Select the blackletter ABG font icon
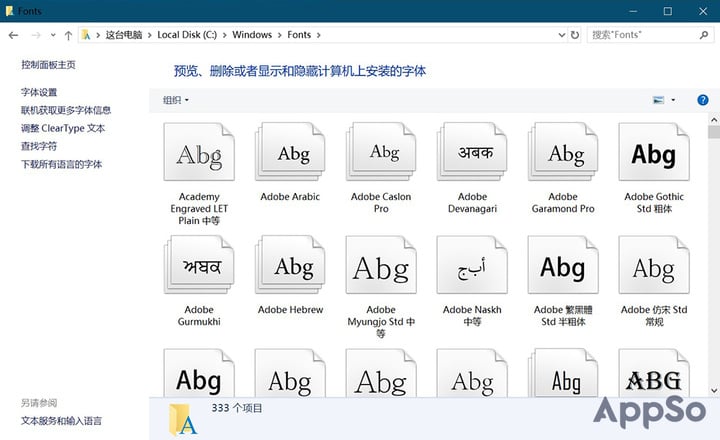 click(x=654, y=373)
